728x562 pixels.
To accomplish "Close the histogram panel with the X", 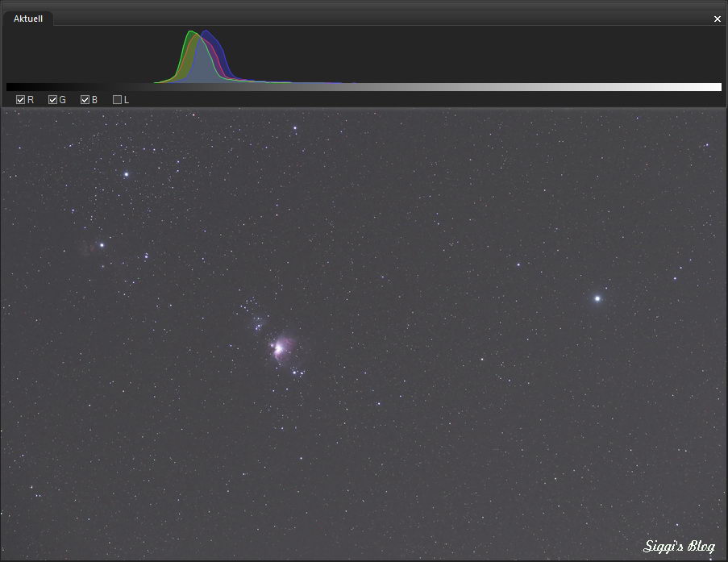I will pyautogui.click(x=717, y=19).
